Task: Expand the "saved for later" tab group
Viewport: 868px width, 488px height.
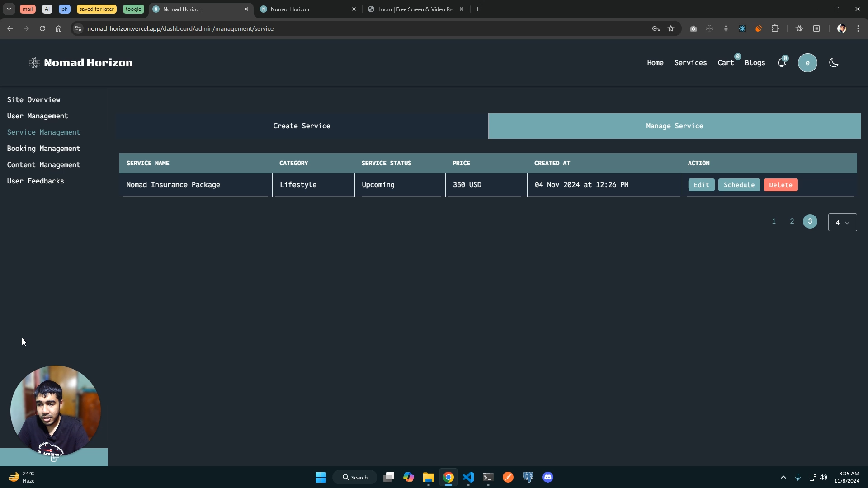Action: coord(96,9)
